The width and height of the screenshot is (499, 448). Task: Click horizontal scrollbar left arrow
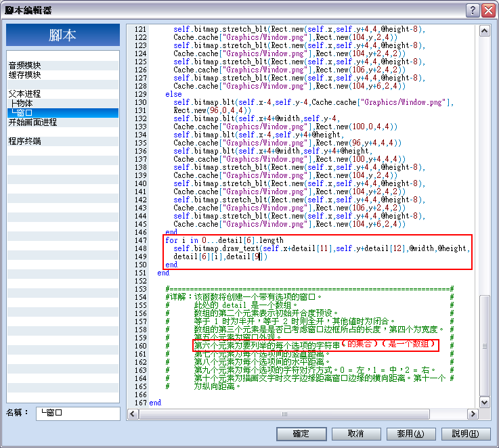point(133,414)
